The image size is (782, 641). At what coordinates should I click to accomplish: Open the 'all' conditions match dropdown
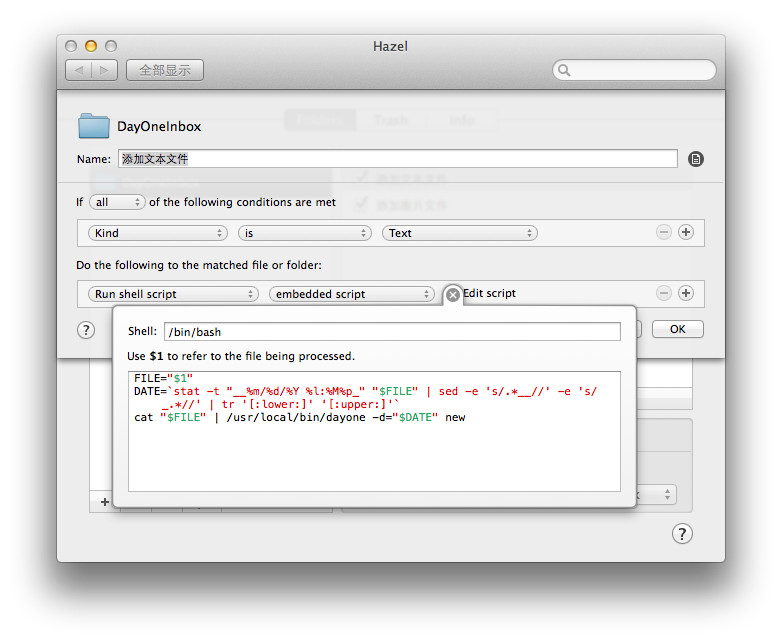[117, 202]
